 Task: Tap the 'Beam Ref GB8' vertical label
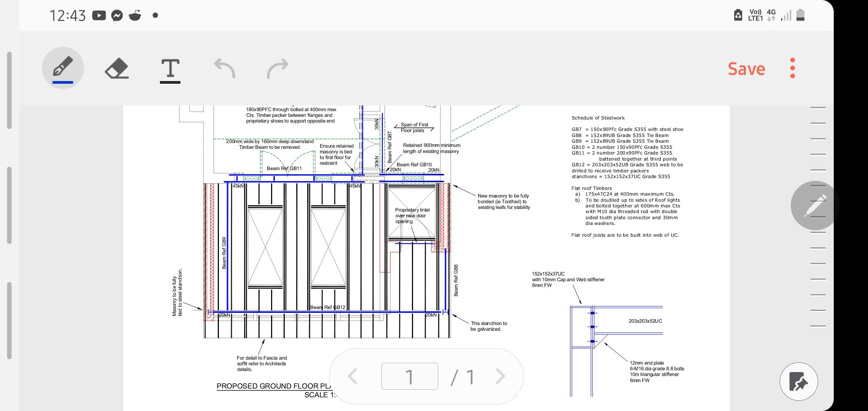point(456,280)
